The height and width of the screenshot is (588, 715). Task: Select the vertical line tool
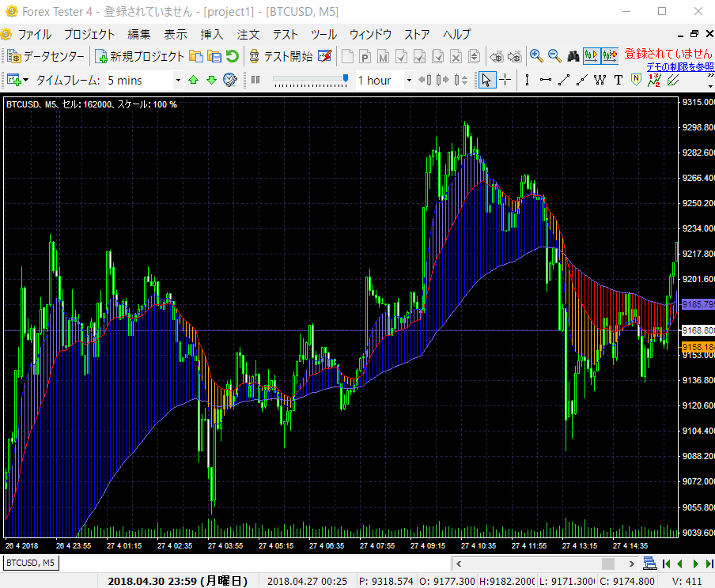point(527,81)
